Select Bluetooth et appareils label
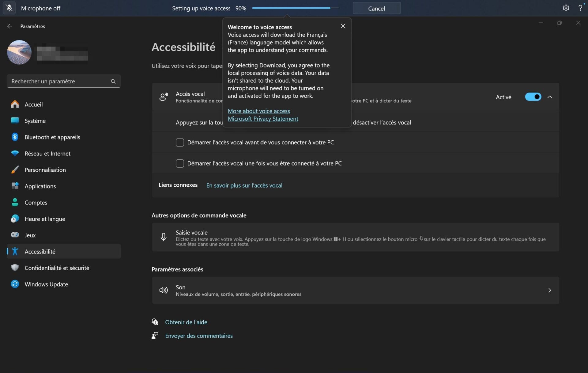This screenshot has height=373, width=588. pyautogui.click(x=52, y=137)
